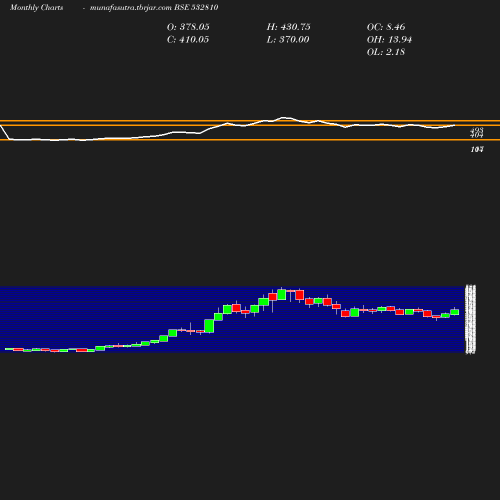The width and height of the screenshot is (500, 500).
Task: Click the munafasutra.tbrjar.com BSE 532810 label
Action: [x=154, y=8]
